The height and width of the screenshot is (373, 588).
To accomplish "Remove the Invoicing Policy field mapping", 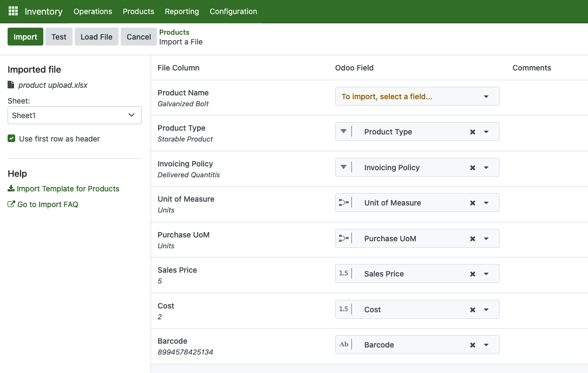I will click(x=472, y=168).
